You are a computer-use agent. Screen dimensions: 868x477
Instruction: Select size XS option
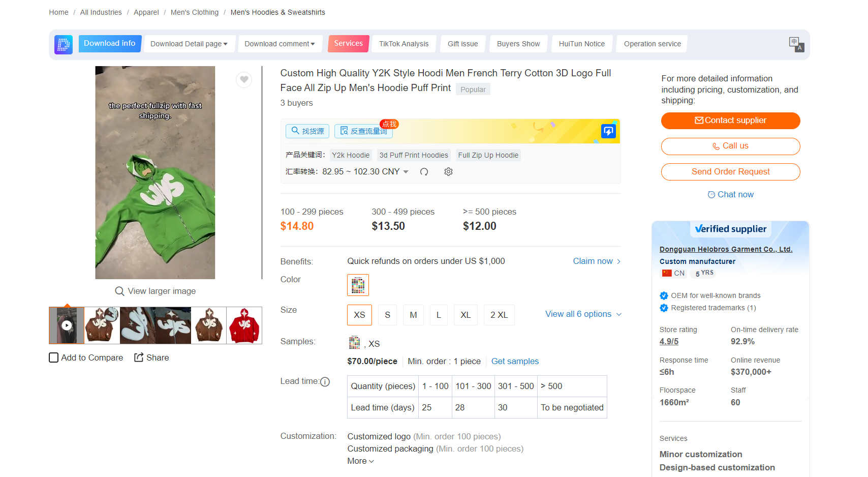[x=359, y=315]
